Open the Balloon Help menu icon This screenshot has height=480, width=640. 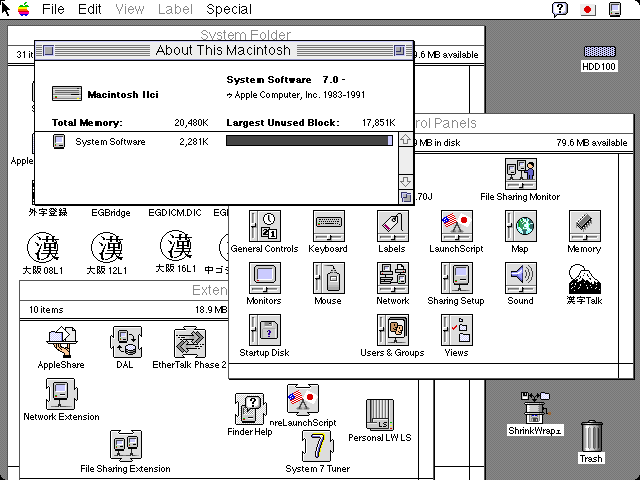[x=560, y=9]
